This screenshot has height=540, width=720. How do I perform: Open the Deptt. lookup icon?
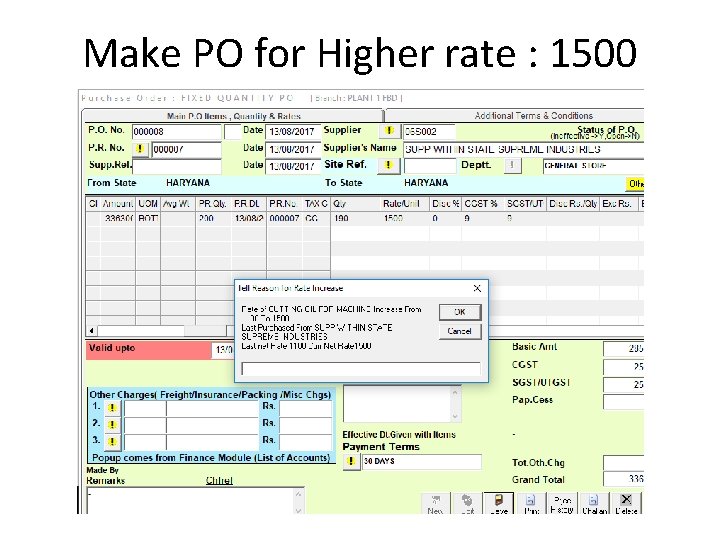pyautogui.click(x=513, y=166)
